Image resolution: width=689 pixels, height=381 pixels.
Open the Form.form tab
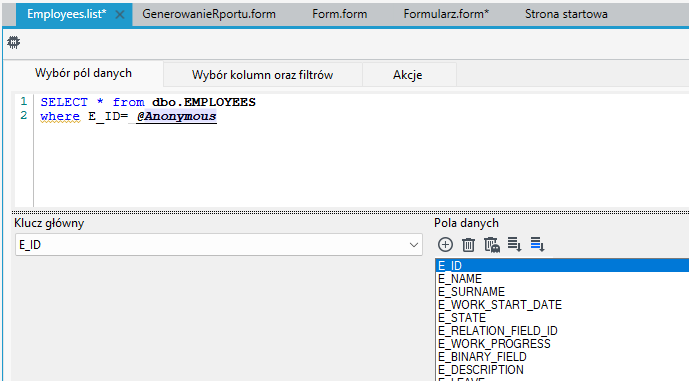coord(340,14)
